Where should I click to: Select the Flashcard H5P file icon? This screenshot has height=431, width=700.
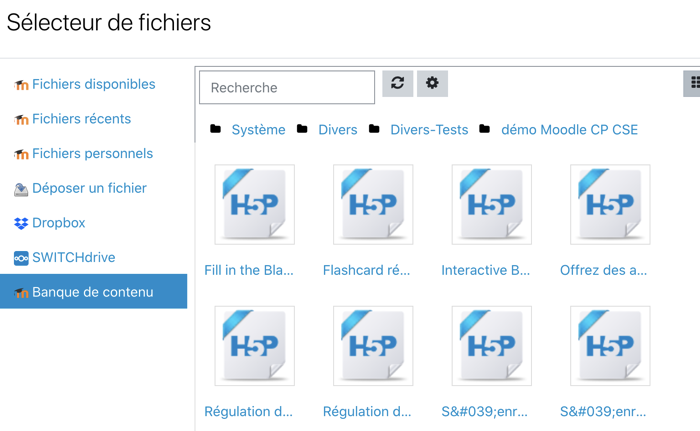tap(373, 205)
